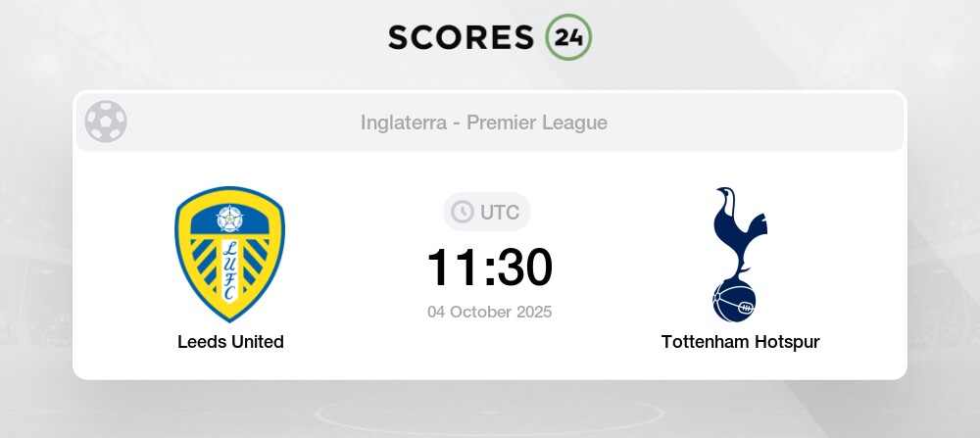Click the green-circled 24 badge
Viewport: 980px width, 438px height.
(x=568, y=37)
